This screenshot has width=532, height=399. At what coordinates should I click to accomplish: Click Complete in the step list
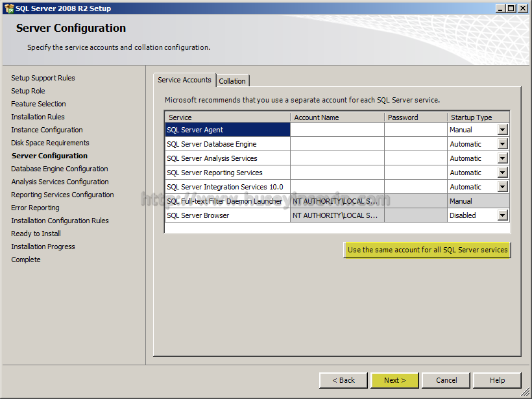pos(26,260)
